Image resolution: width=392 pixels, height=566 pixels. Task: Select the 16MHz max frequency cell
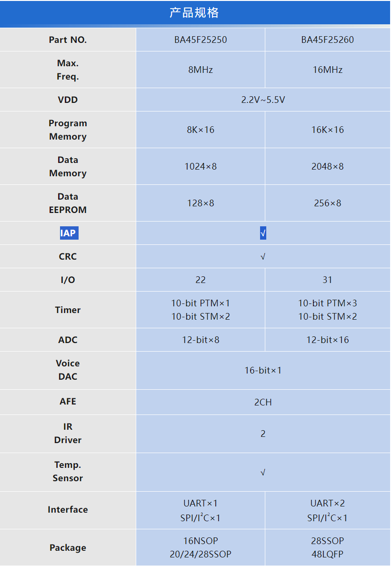coord(327,70)
